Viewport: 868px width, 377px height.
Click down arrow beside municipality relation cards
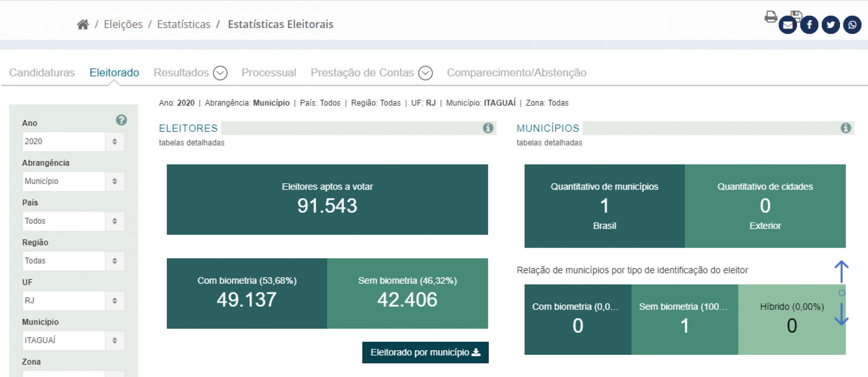[841, 314]
